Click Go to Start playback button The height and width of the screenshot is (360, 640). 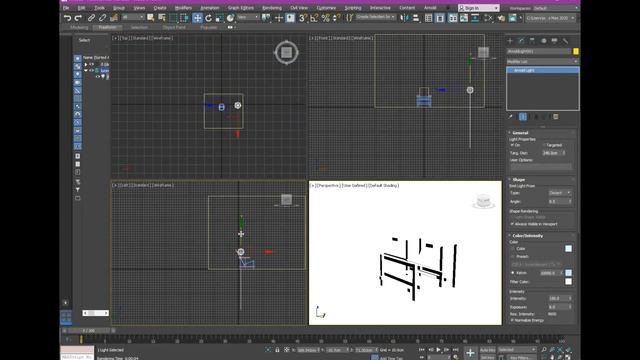[422, 350]
